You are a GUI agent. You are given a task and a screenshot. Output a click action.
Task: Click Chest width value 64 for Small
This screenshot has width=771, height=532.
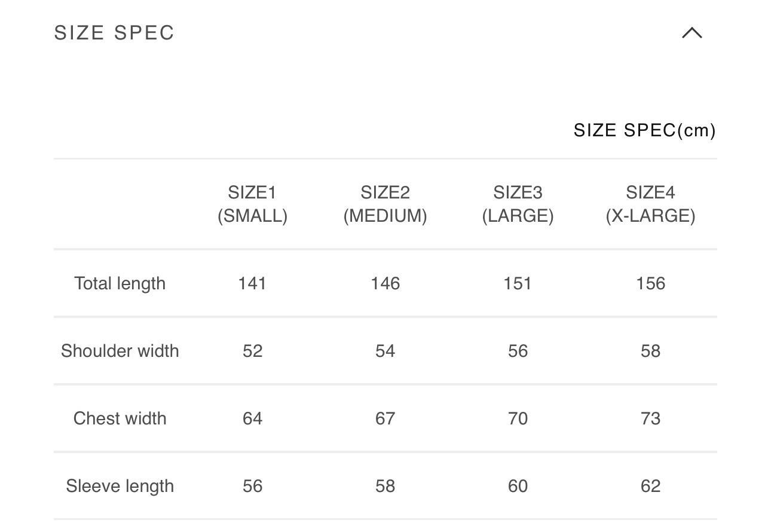pos(252,418)
